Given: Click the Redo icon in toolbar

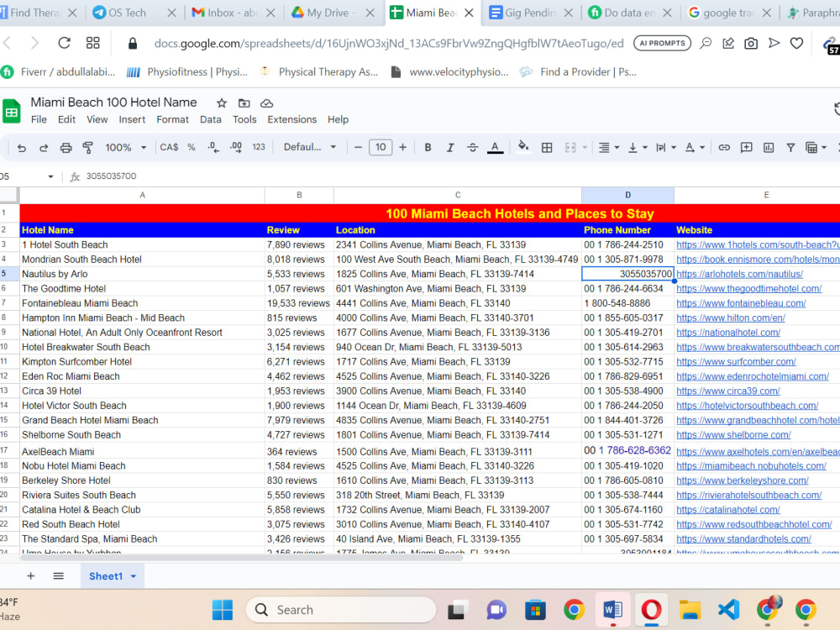Looking at the screenshot, I should pos(44,147).
